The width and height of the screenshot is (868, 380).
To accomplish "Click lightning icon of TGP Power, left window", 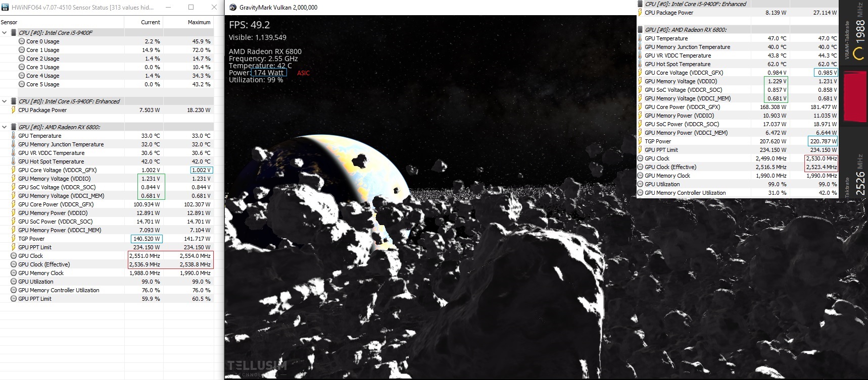I will pyautogui.click(x=14, y=239).
